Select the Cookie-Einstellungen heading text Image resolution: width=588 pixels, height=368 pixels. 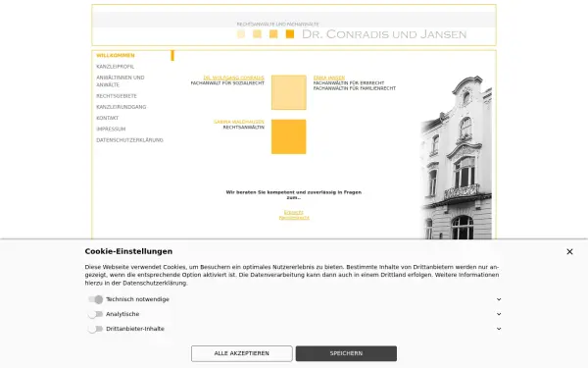128,251
